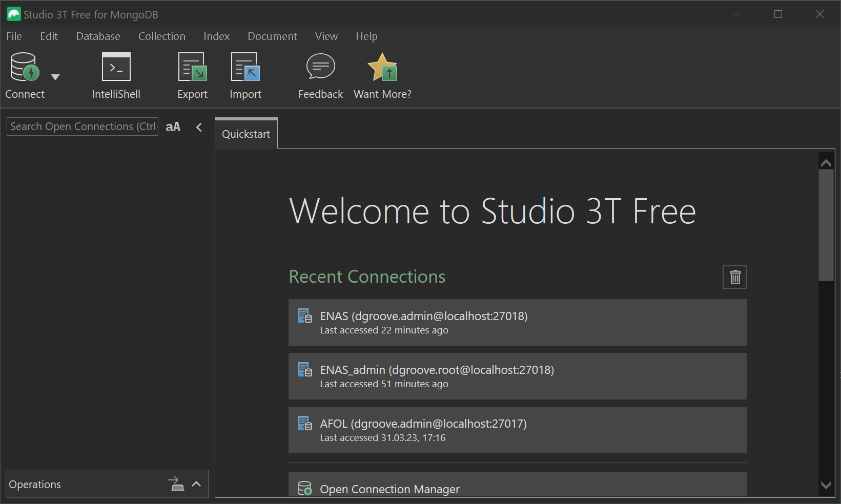Click the ENAS_admin connection server icon

pyautogui.click(x=305, y=369)
